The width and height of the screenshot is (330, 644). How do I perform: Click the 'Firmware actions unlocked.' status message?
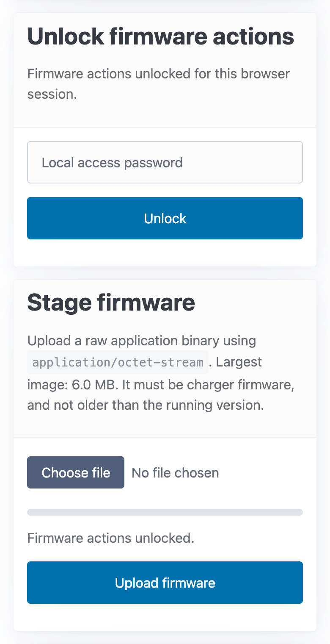point(111,538)
